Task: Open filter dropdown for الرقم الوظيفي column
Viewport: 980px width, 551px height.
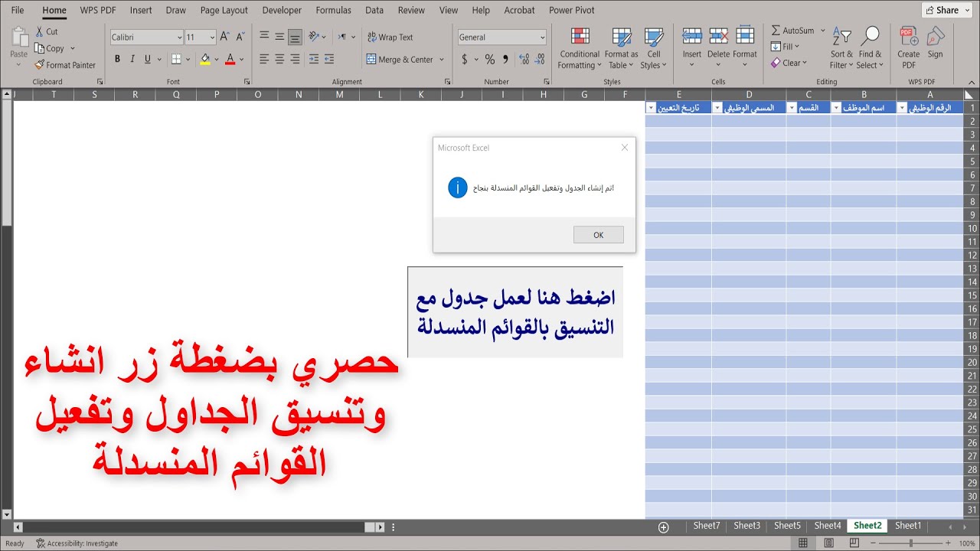Action: pyautogui.click(x=903, y=108)
